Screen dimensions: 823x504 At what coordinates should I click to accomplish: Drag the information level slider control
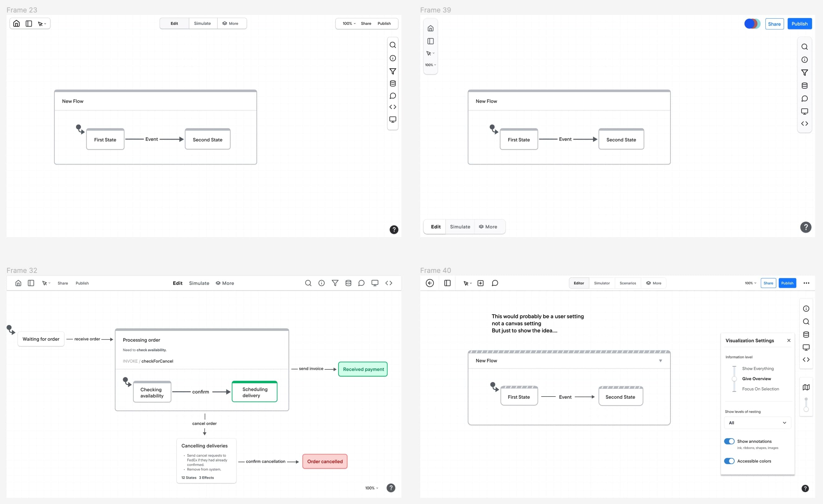coord(734,379)
